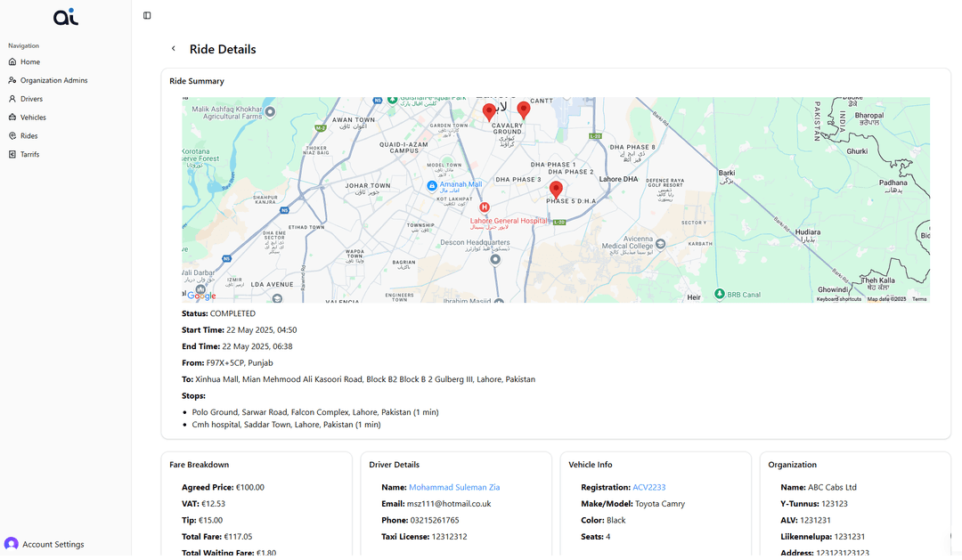Click the Vehicles car icon
The width and height of the screenshot is (962, 560).
[12, 117]
